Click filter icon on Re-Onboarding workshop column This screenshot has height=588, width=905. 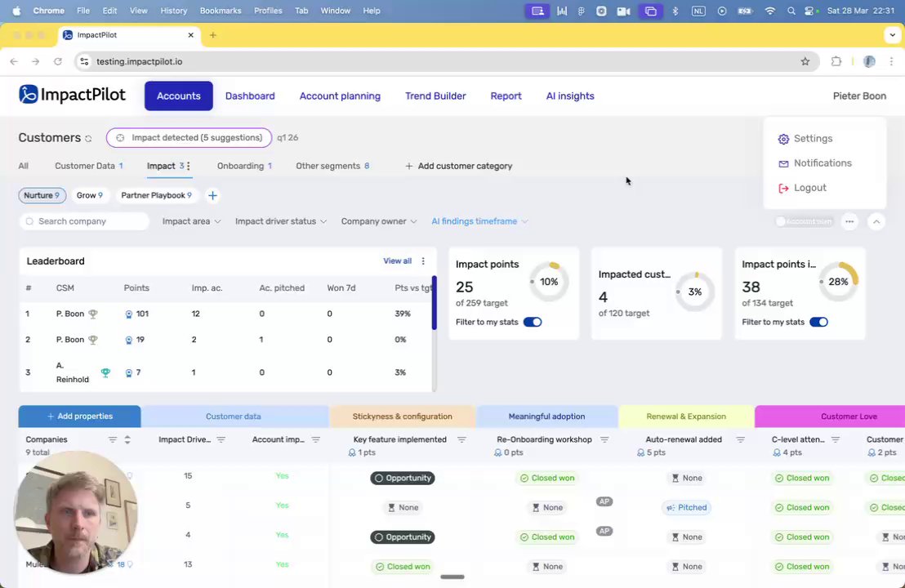coord(604,439)
